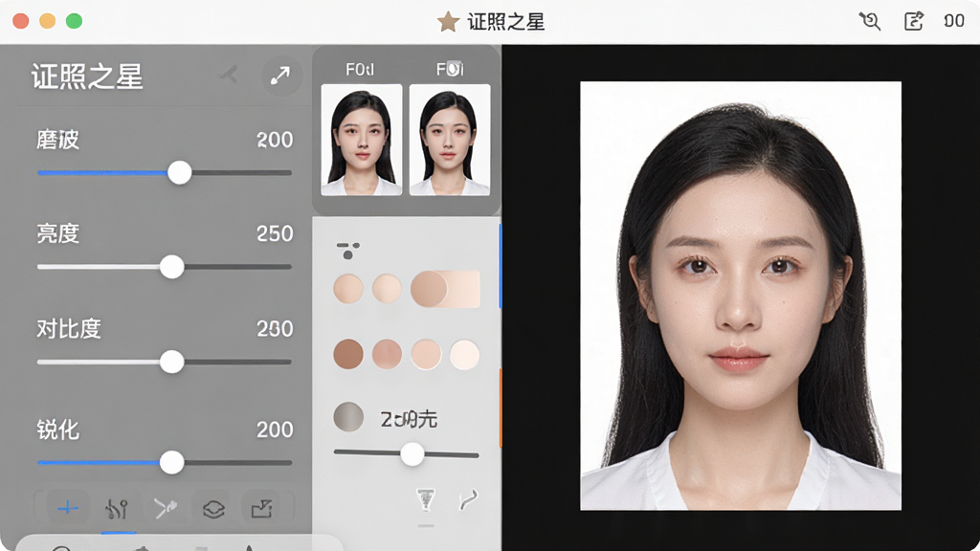Pick the palest ivory swatch in second row
Screen dimensions: 980x551
[x=464, y=354]
